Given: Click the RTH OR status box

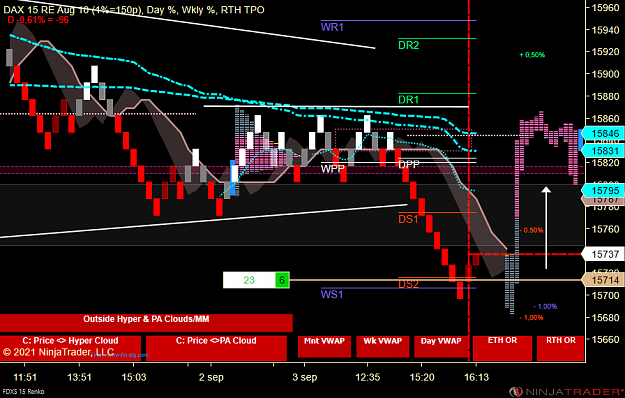Looking at the screenshot, I should click(560, 348).
